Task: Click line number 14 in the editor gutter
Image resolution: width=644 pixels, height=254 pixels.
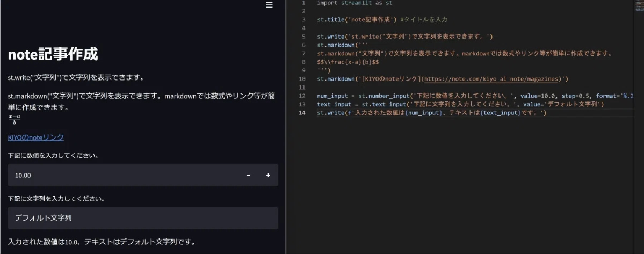Action: pyautogui.click(x=303, y=113)
